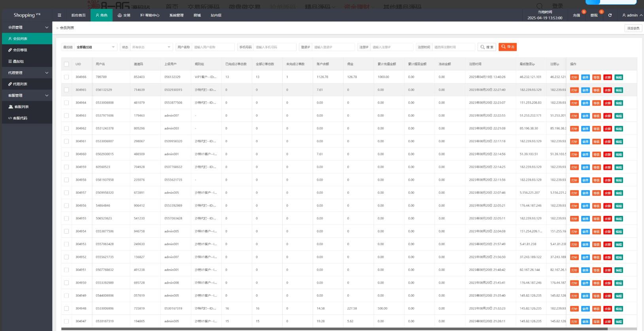The height and width of the screenshot is (331, 644).
Task: Open 充值 recharge notifications with badge
Action: click(576, 15)
